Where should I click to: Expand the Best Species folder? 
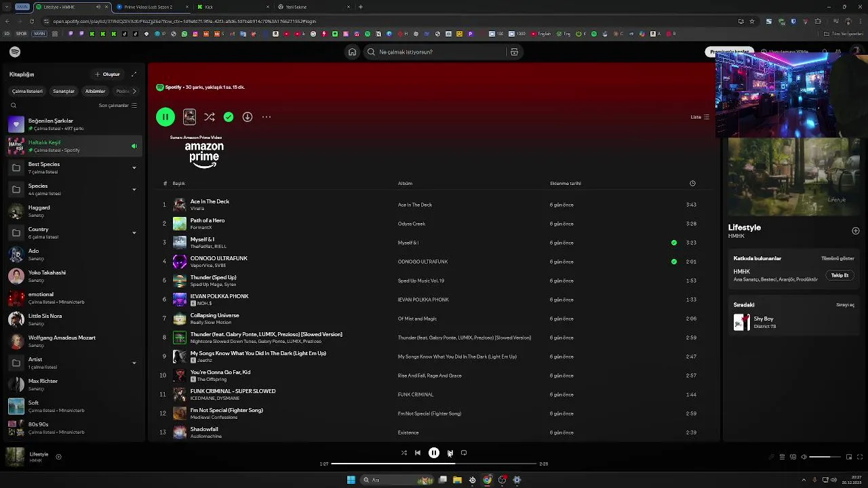point(134,167)
